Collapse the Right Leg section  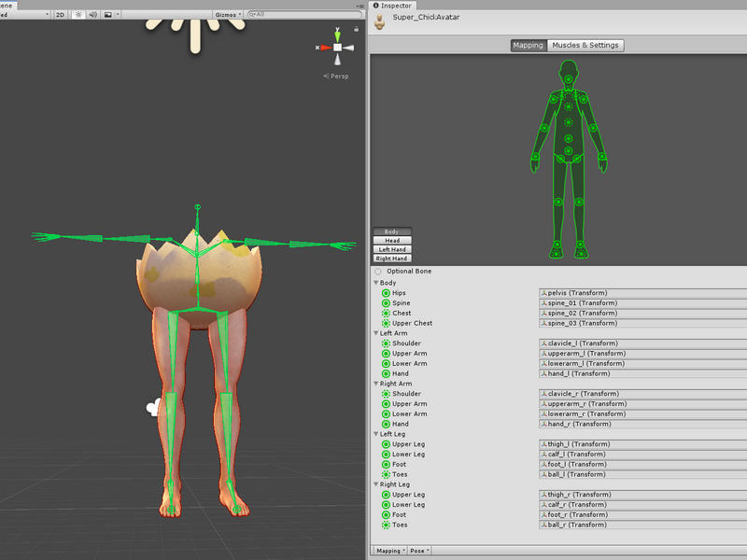tap(376, 484)
